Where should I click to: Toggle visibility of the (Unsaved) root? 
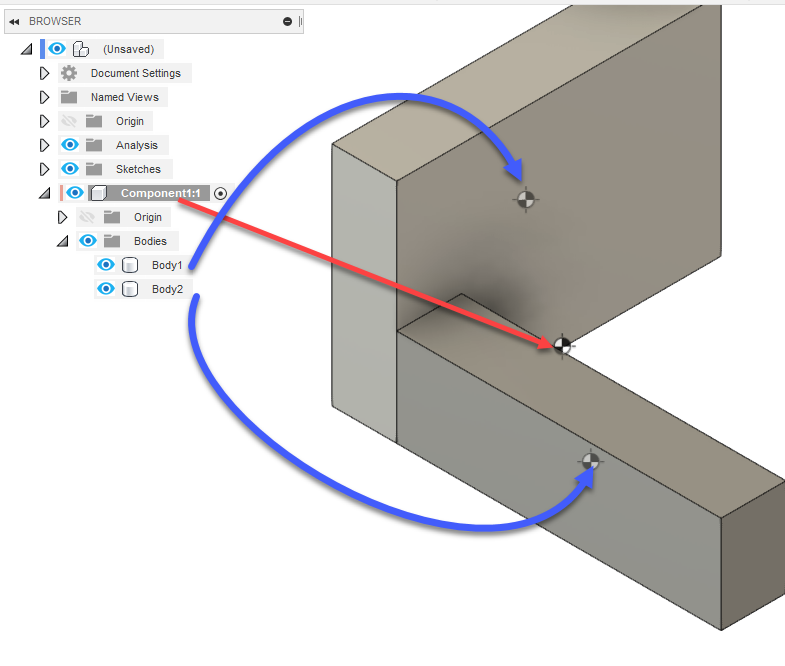pos(57,49)
